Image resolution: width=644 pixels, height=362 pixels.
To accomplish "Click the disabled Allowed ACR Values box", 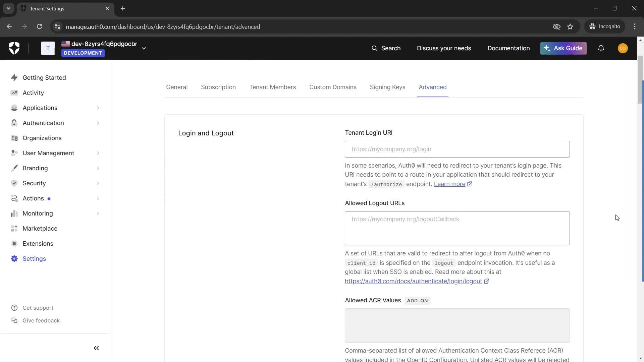I will (x=457, y=325).
